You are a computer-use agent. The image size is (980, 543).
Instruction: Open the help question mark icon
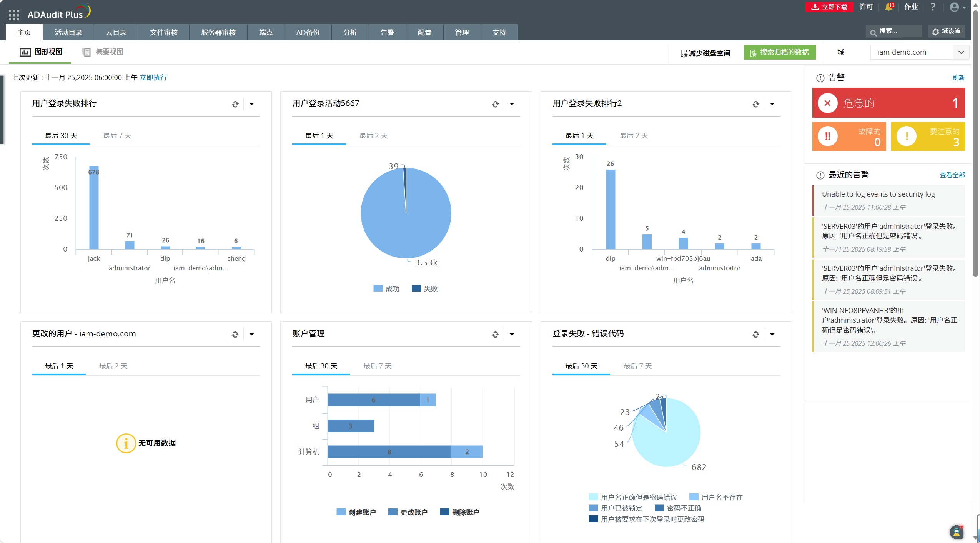pyautogui.click(x=933, y=7)
